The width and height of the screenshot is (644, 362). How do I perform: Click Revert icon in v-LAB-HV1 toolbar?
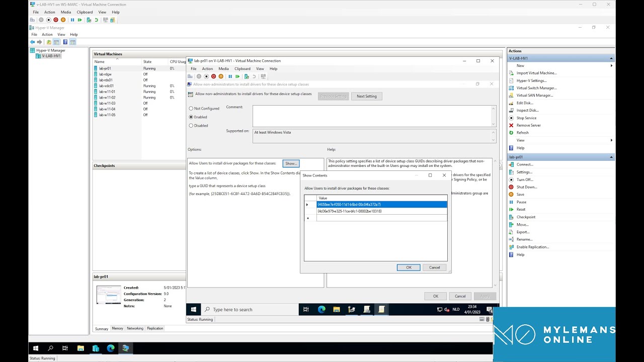pos(96,20)
